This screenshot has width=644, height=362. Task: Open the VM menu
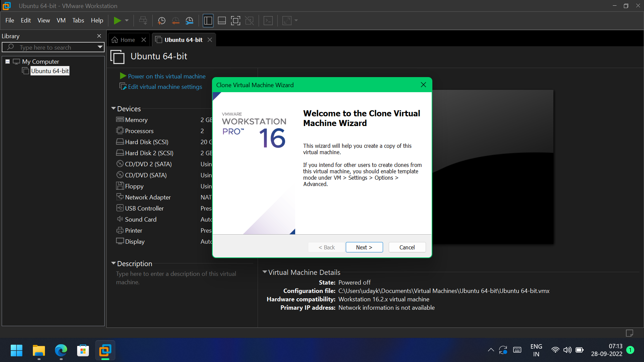click(x=61, y=20)
